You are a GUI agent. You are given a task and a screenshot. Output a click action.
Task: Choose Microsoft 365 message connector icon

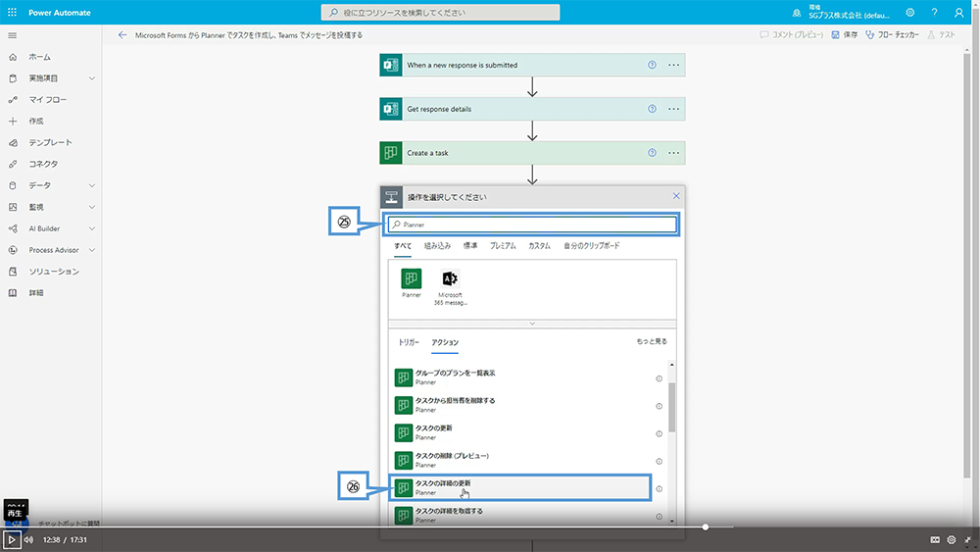[450, 278]
